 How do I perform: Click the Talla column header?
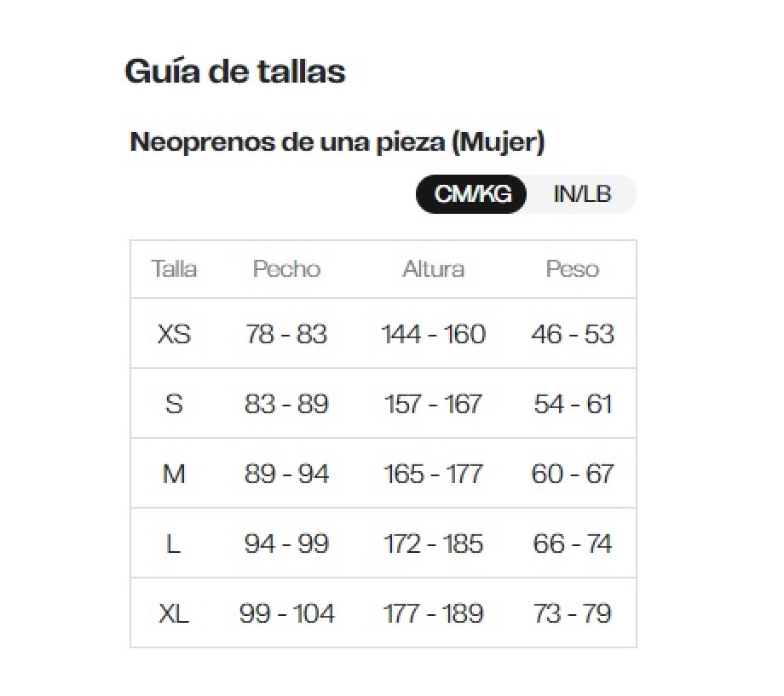(x=174, y=269)
